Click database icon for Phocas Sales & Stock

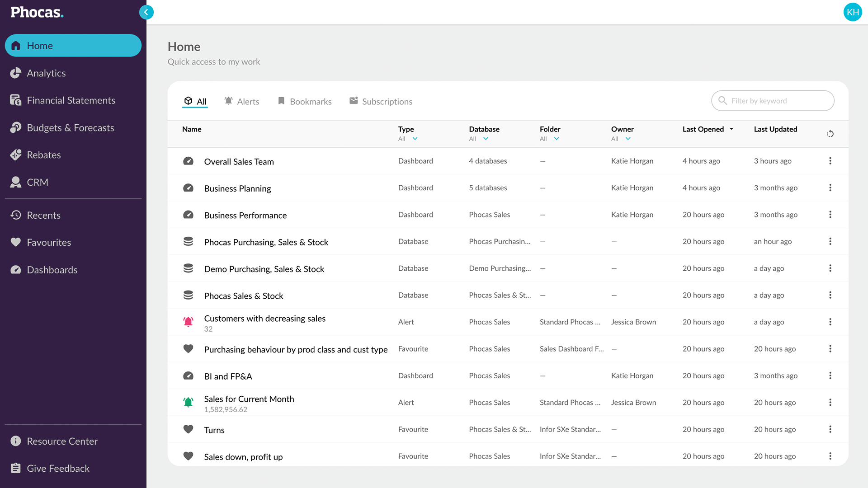(188, 295)
